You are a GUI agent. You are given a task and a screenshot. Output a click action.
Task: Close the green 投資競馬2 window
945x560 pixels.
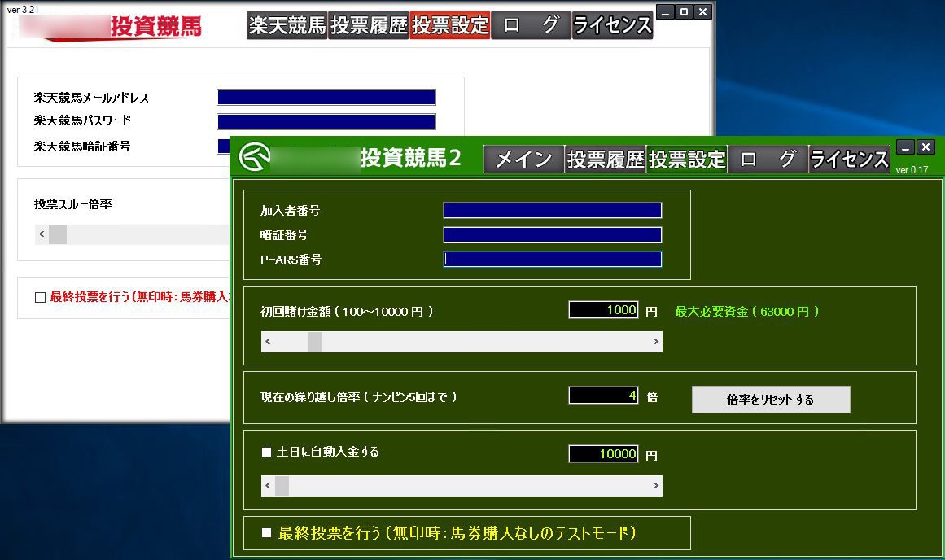926,147
